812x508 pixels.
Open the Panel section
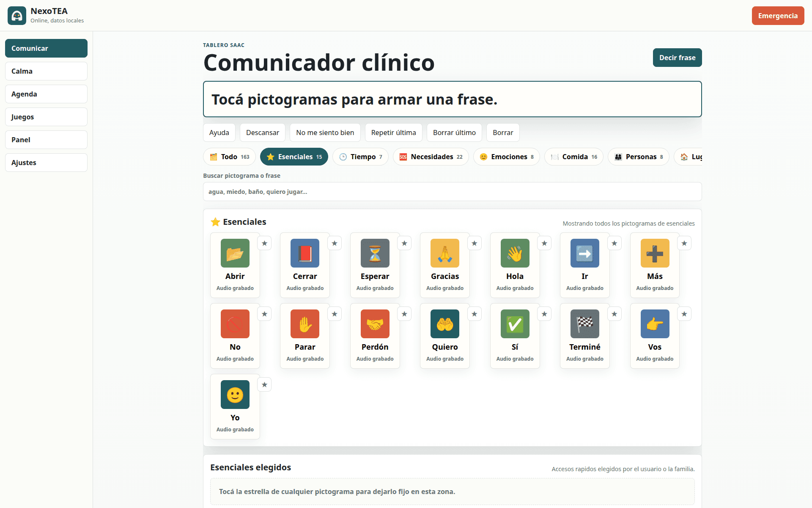(x=46, y=140)
